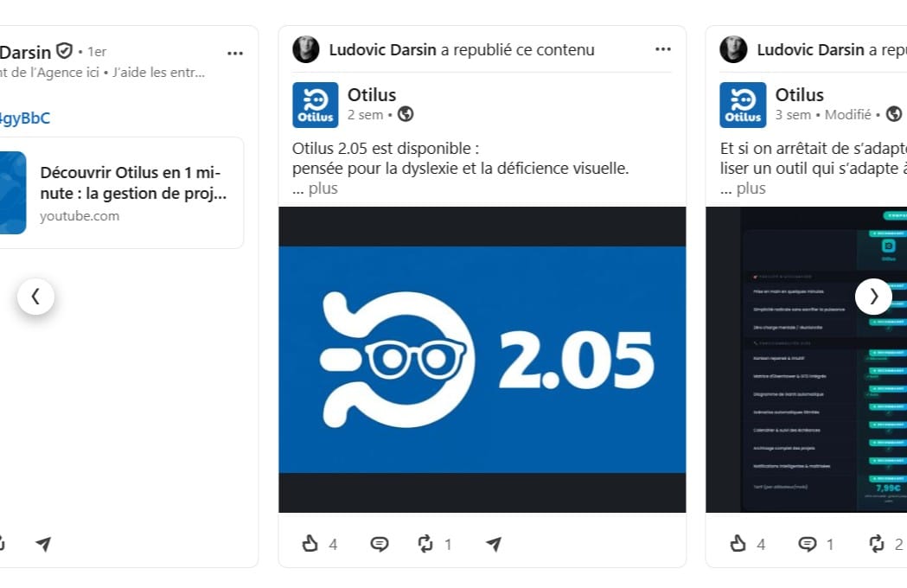Go to previous carousel slide
The width and height of the screenshot is (907, 588).
[x=35, y=297]
